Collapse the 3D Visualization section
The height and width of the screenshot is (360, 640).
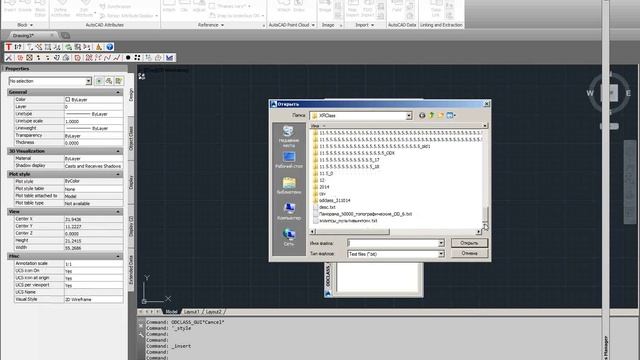tap(118, 151)
